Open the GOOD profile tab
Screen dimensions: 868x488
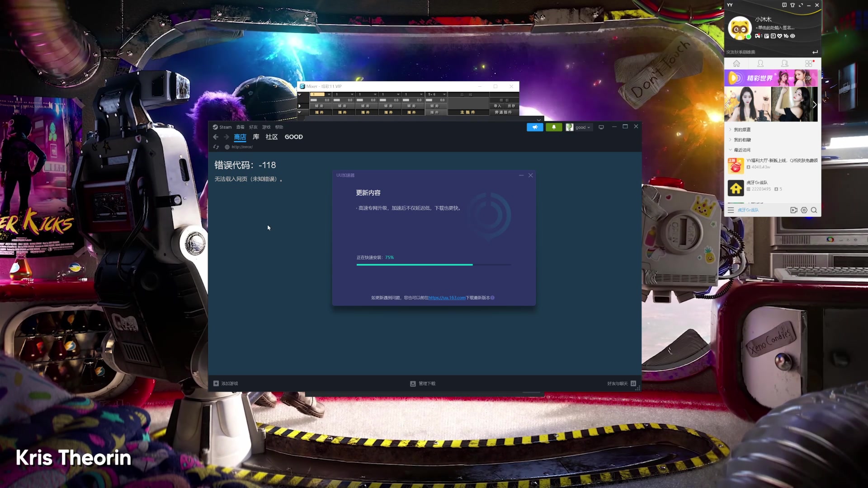coord(294,137)
